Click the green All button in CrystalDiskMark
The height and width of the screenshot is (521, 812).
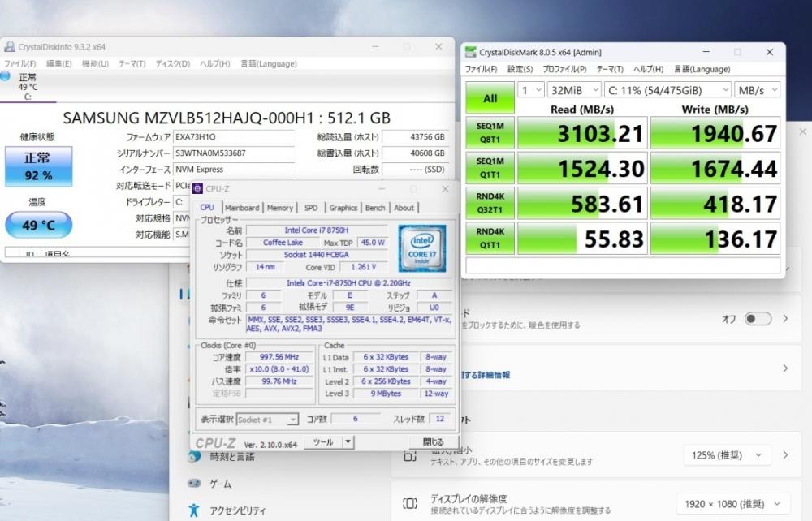[x=490, y=97]
